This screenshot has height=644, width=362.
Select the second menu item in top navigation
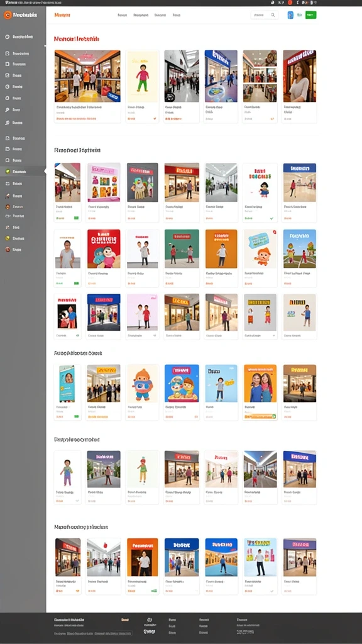pos(141,15)
